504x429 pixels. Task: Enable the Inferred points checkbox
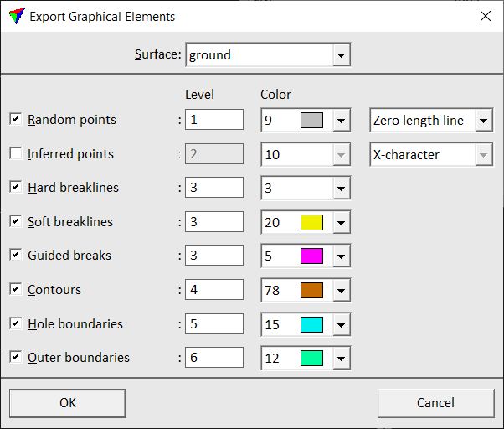point(15,153)
